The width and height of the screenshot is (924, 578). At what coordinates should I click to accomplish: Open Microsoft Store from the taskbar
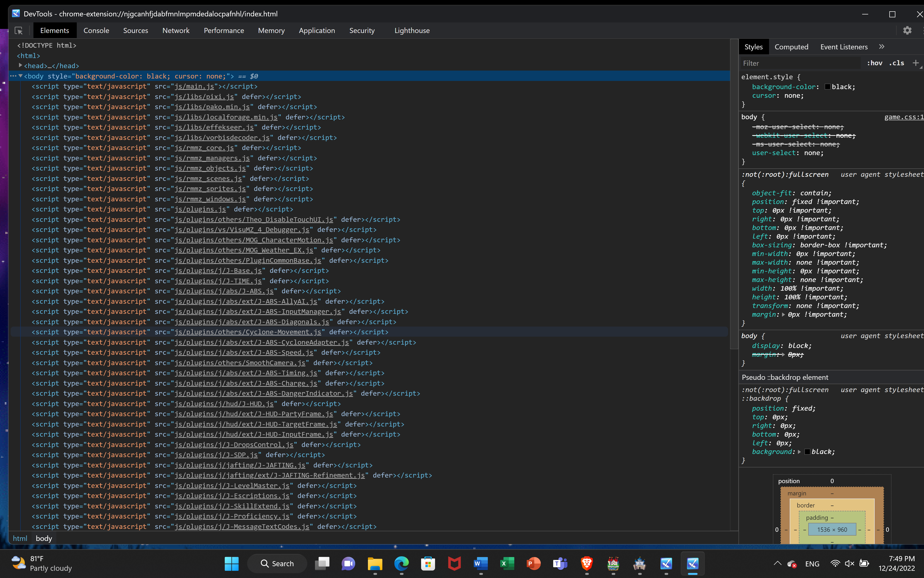[x=428, y=564]
